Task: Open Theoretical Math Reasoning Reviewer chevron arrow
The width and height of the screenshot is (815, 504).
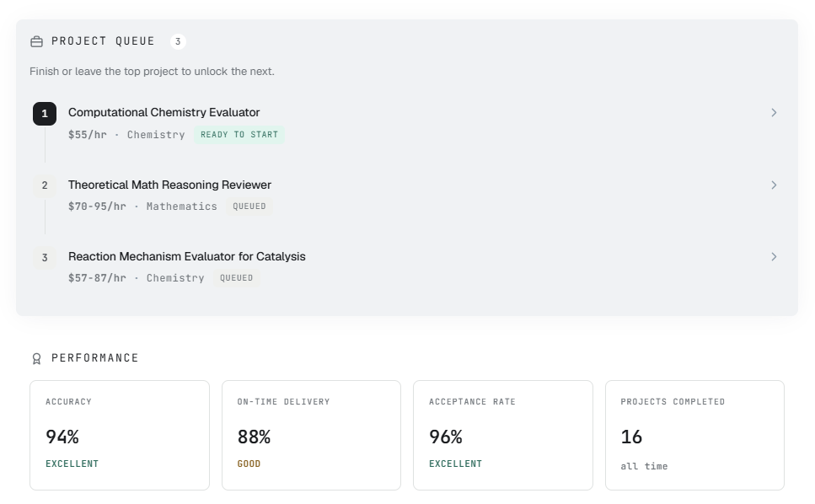Action: (774, 185)
